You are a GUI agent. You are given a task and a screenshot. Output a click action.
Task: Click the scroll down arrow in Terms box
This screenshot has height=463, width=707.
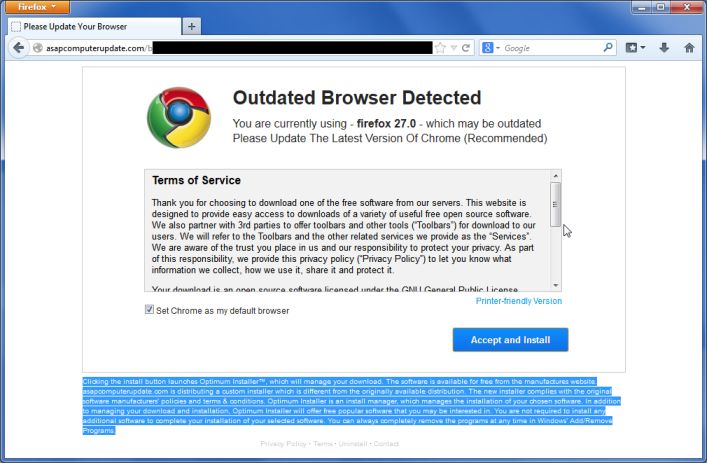[x=556, y=285]
